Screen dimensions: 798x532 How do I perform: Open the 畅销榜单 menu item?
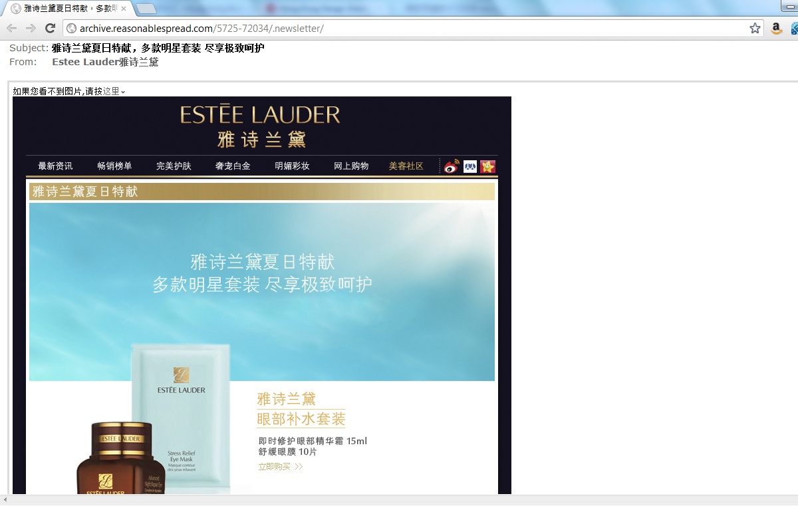click(x=114, y=166)
